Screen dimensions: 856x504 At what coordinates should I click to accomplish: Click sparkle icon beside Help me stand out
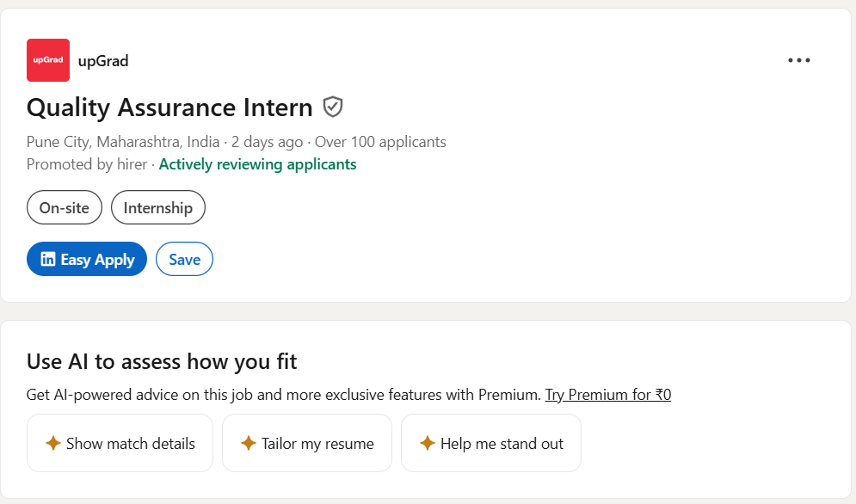point(427,444)
